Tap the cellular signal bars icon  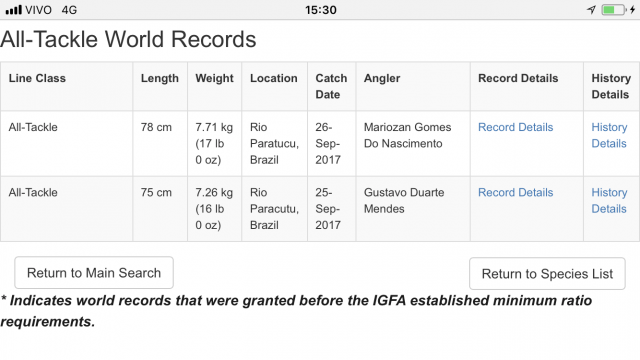tap(13, 10)
